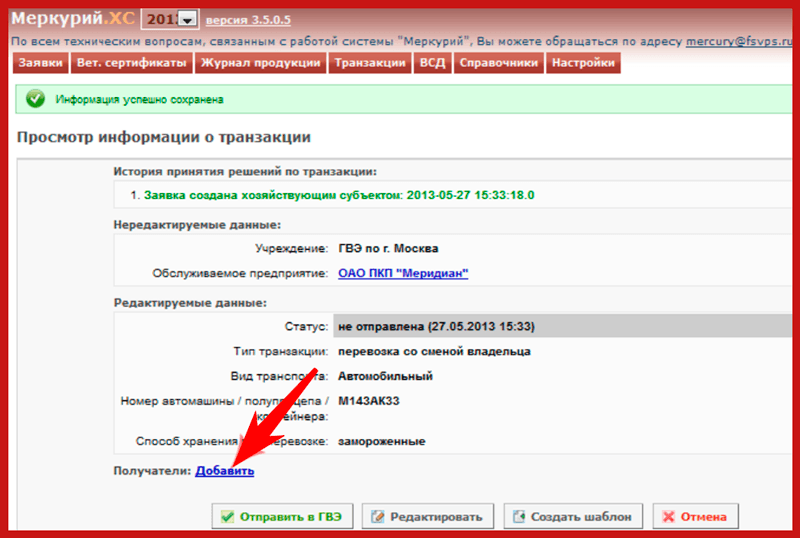
Task: Click the ГВЭ по г. Москва value
Action: click(388, 249)
